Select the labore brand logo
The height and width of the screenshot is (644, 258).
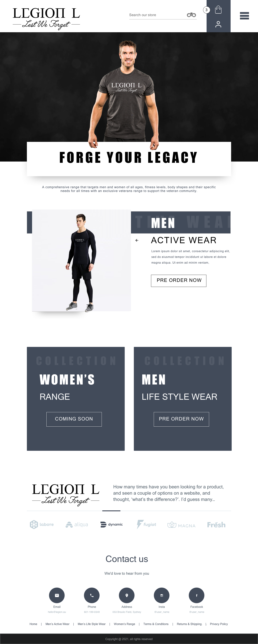(x=42, y=524)
